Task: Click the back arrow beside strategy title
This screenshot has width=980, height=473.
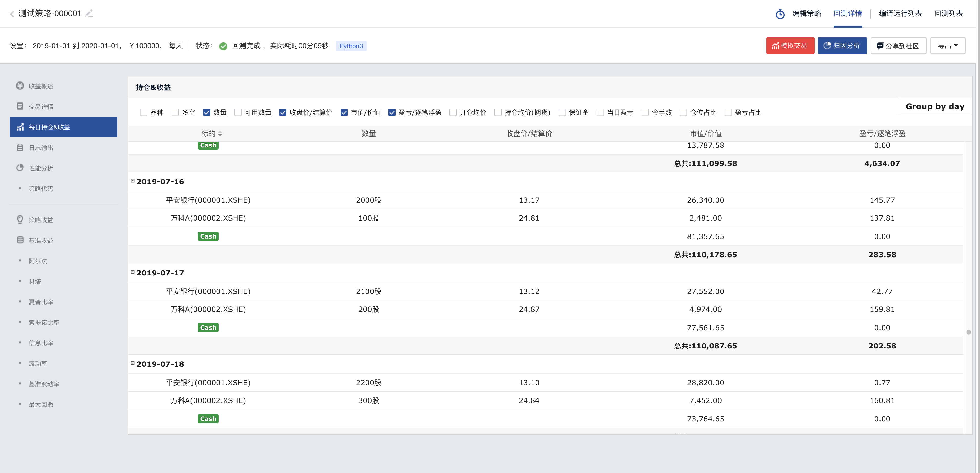Action: (12, 14)
